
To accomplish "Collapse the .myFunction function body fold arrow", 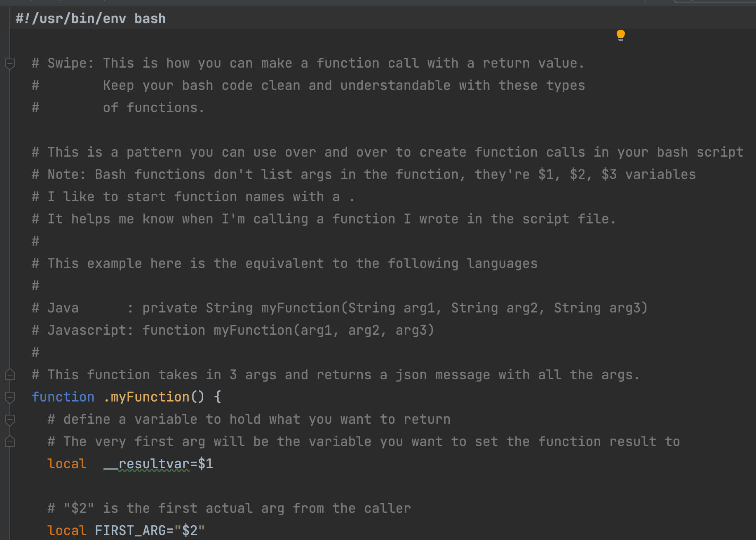I will click(x=10, y=397).
